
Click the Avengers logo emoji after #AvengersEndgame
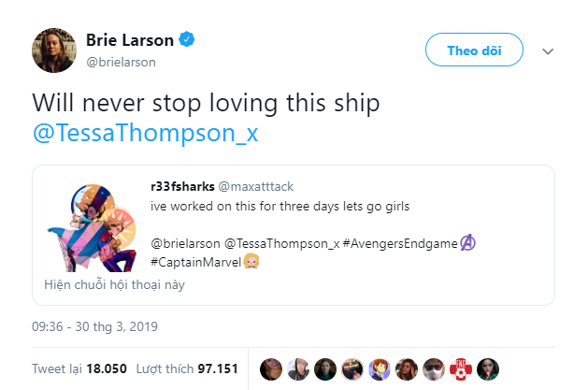(x=469, y=244)
